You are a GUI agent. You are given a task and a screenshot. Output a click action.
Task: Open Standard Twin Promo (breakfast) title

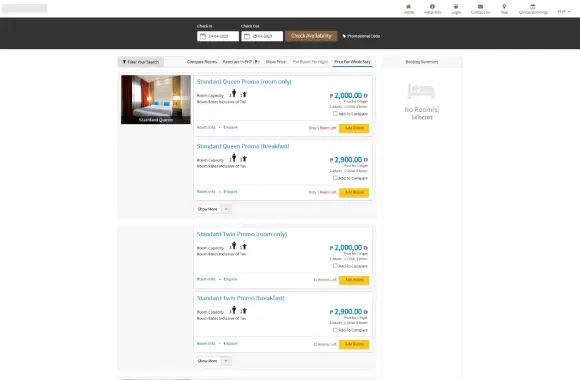tap(241, 298)
